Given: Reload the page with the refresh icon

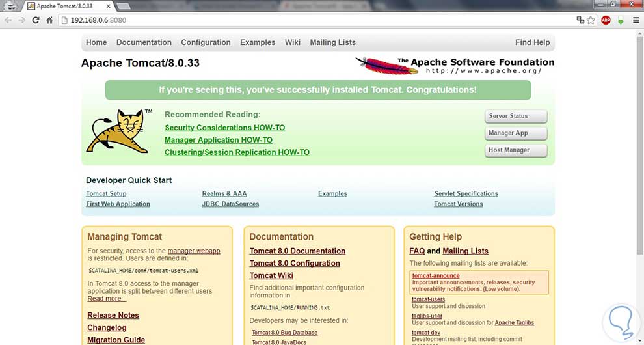Looking at the screenshot, I should 36,20.
